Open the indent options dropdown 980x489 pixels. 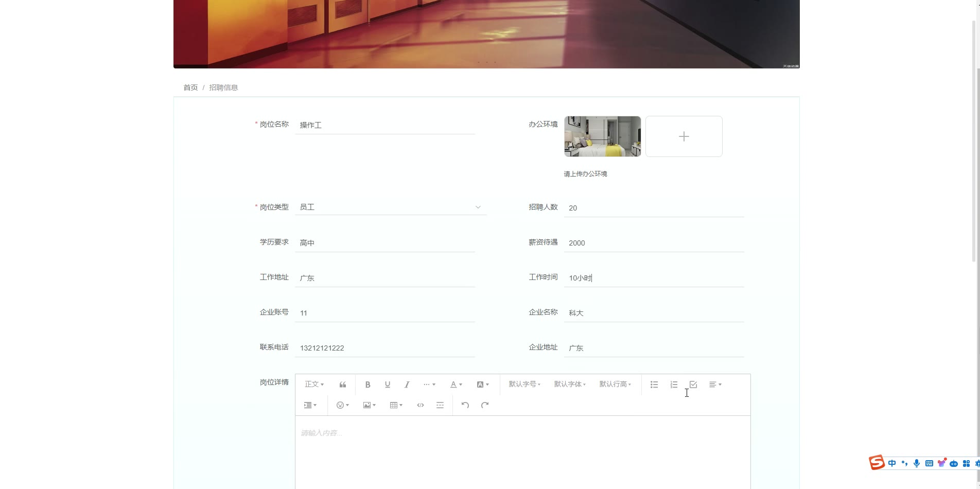[310, 405]
